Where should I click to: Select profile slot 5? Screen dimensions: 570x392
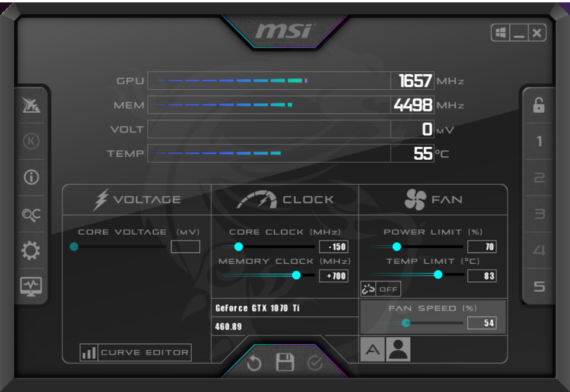click(539, 286)
